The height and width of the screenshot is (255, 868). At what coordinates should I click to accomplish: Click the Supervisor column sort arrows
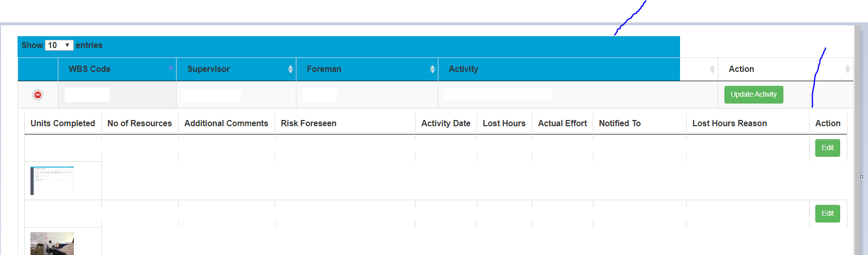(x=290, y=69)
